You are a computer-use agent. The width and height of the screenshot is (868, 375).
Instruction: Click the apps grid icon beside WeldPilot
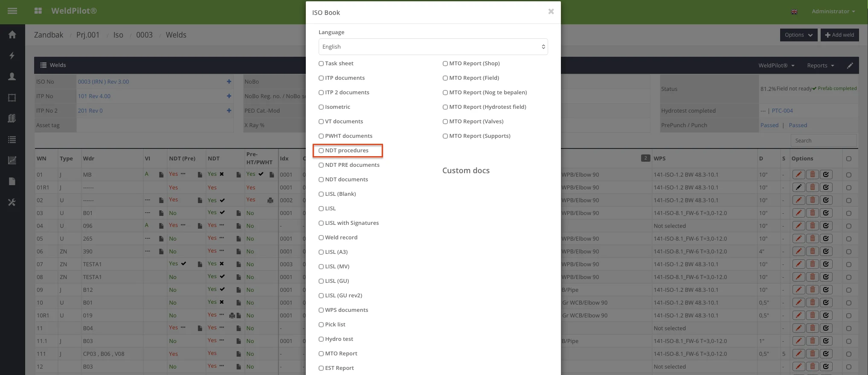pos(38,11)
